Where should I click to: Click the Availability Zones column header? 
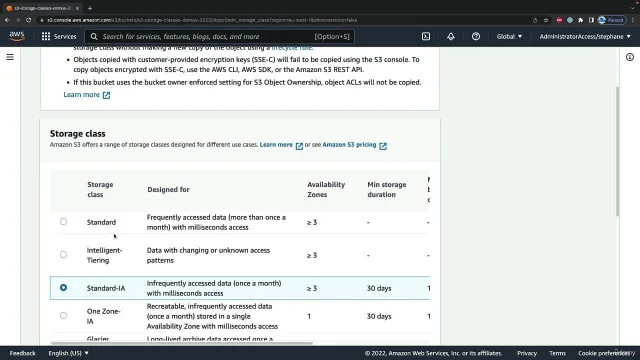coord(326,189)
